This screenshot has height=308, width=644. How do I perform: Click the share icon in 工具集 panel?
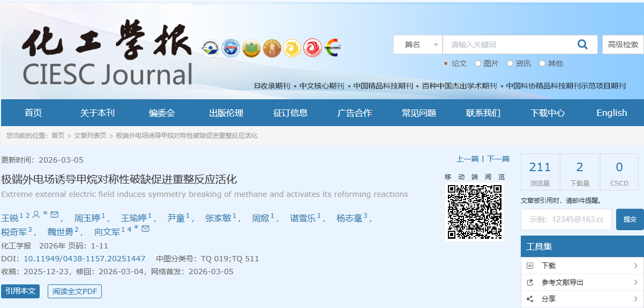[530, 299]
